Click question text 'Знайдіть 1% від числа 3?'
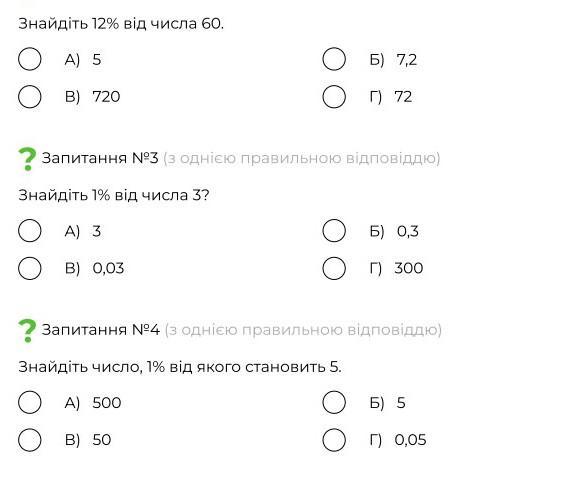The image size is (576, 495). pos(114,195)
